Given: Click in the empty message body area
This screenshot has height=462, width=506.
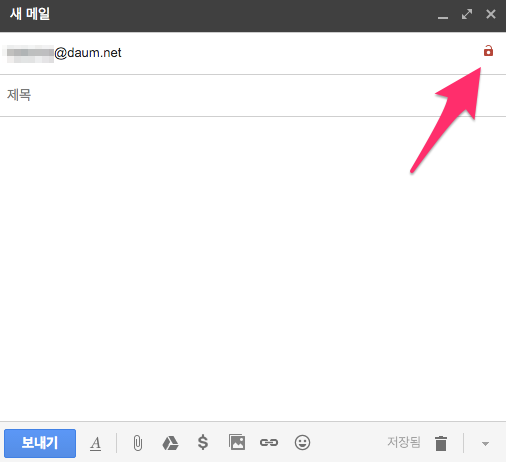Looking at the screenshot, I should point(253,269).
